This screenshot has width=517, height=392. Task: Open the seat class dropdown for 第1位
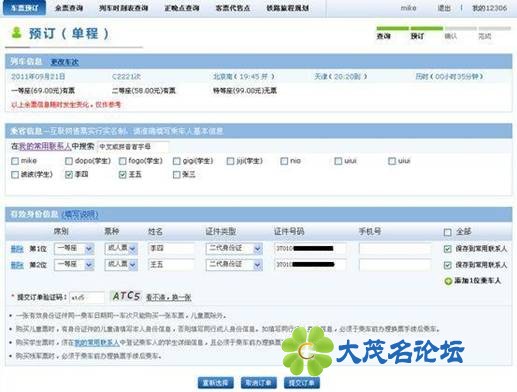coord(74,248)
